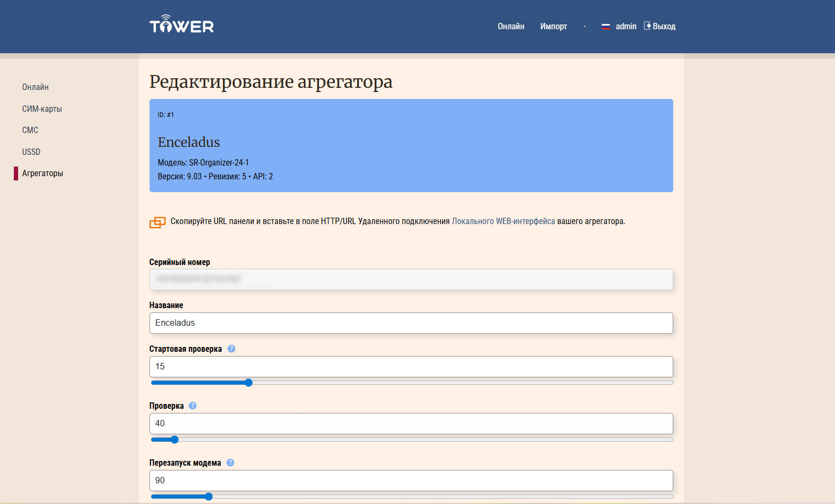Click the TOWER logo
Viewport: 835px width, 504px height.
tap(181, 24)
